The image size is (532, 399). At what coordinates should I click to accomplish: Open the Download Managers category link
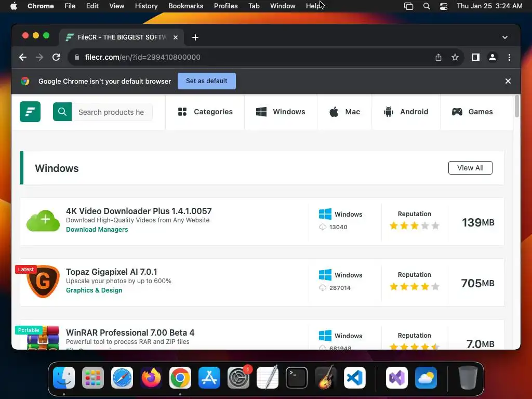[x=97, y=229]
